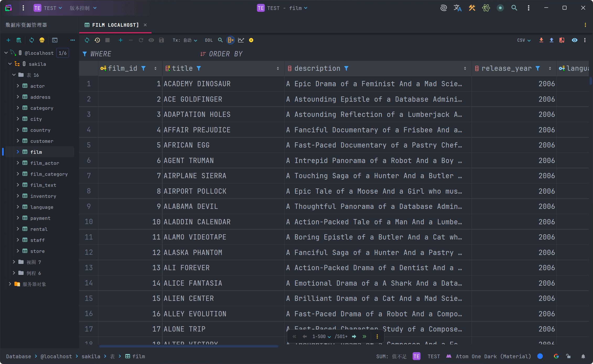Jump to the last page of rows
This screenshot has width=593, height=364.
(364, 336)
